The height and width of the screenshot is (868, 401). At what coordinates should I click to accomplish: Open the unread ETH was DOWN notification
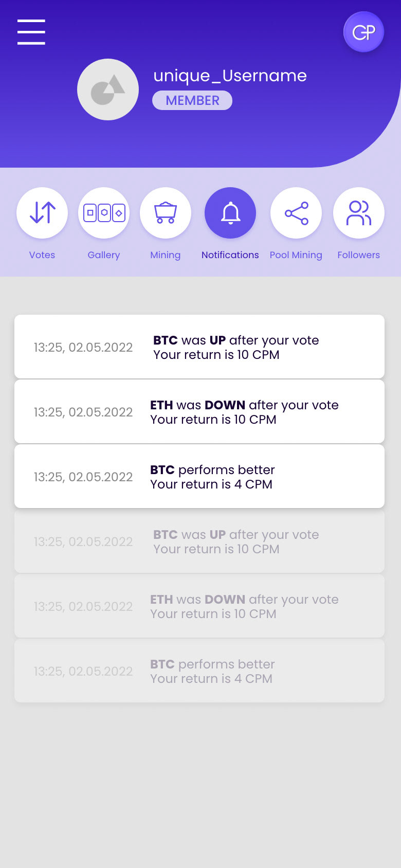coord(199,412)
